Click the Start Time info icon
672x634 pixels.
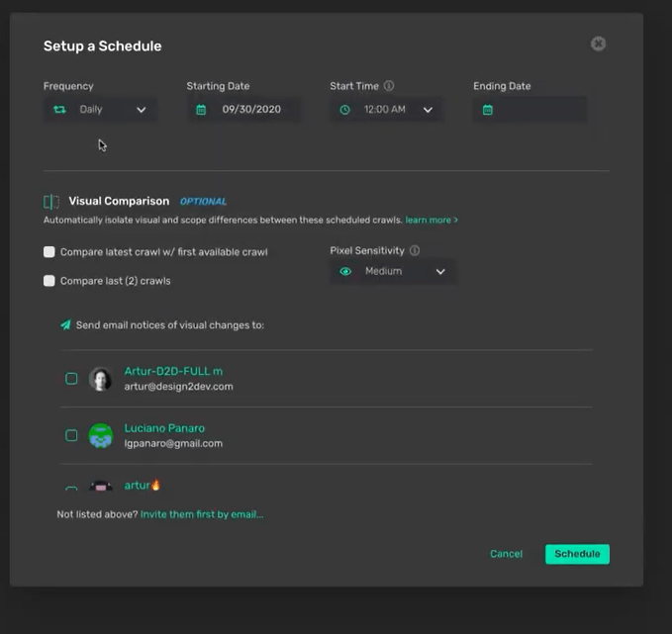pos(389,86)
